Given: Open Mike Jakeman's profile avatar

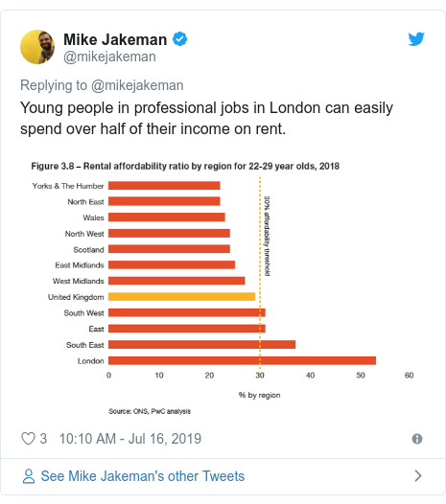Looking at the screenshot, I should click(x=37, y=47).
